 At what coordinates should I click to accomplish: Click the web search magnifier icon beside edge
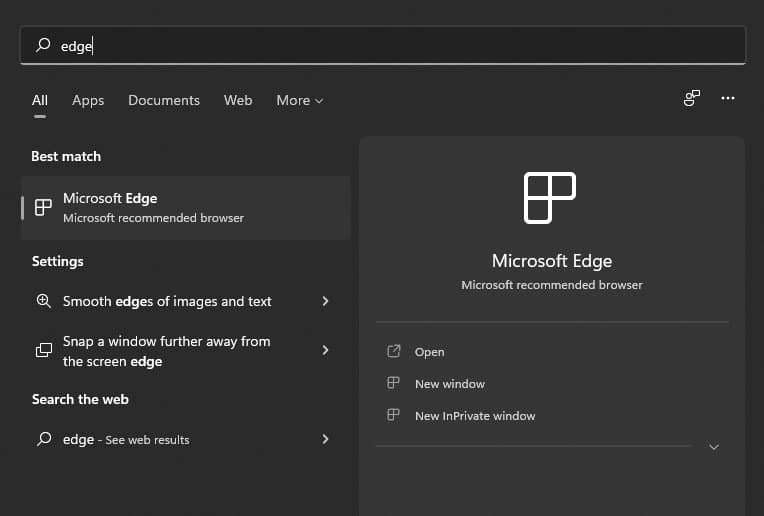point(43,439)
